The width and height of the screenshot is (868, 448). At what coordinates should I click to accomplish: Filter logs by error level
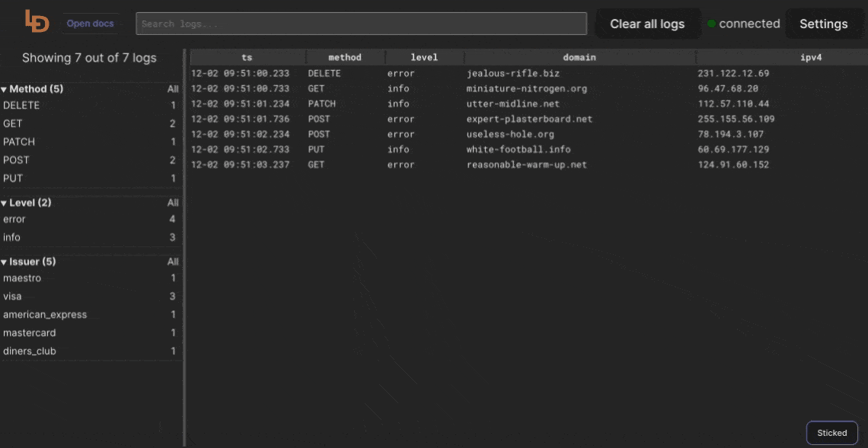pyautogui.click(x=14, y=219)
